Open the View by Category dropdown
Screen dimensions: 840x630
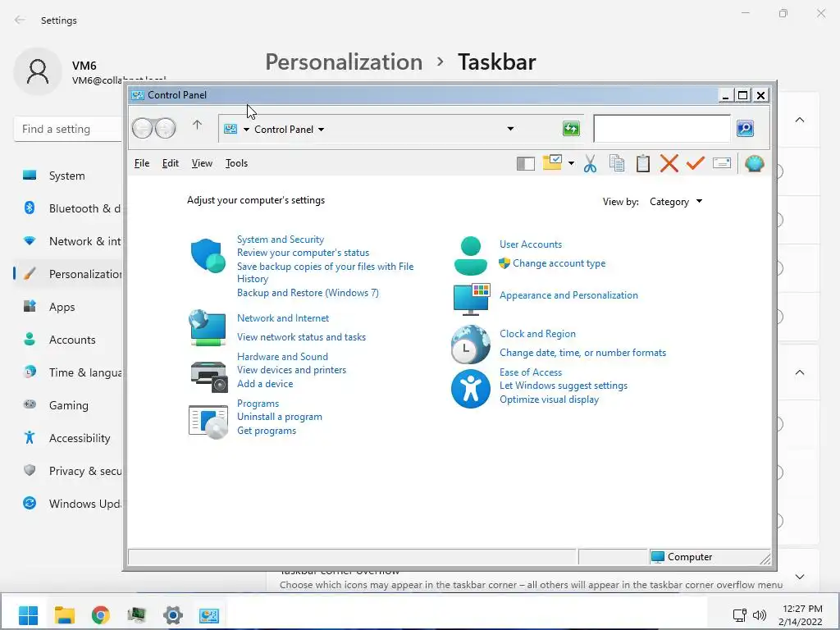click(676, 202)
